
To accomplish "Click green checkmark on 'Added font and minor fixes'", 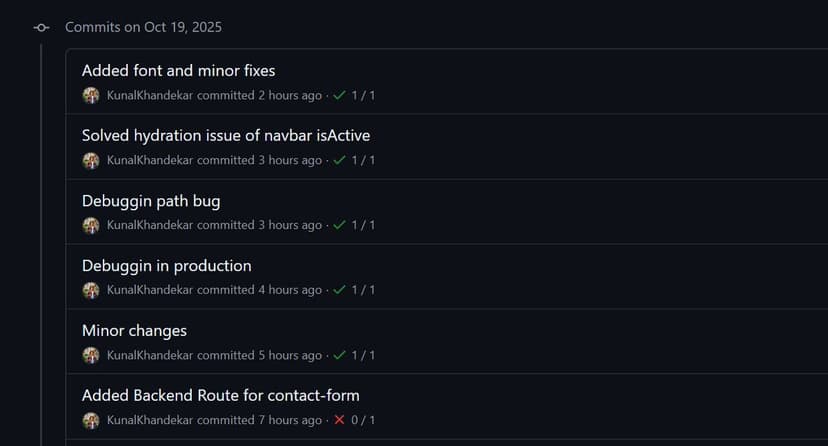I will 339,96.
